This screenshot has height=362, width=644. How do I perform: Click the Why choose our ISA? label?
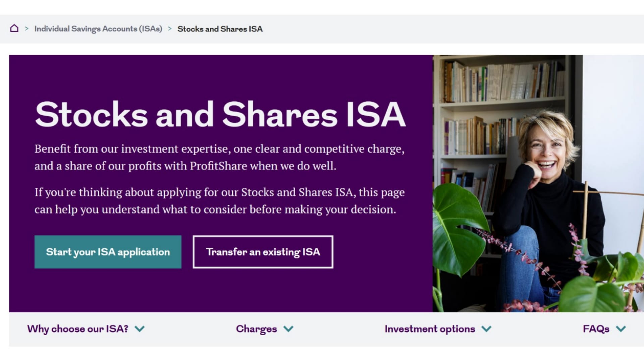[78, 329]
